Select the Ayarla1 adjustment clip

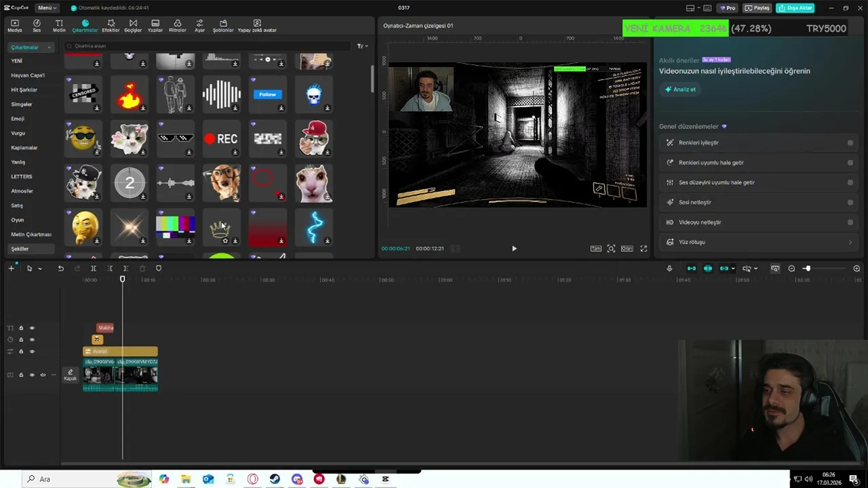(x=120, y=351)
